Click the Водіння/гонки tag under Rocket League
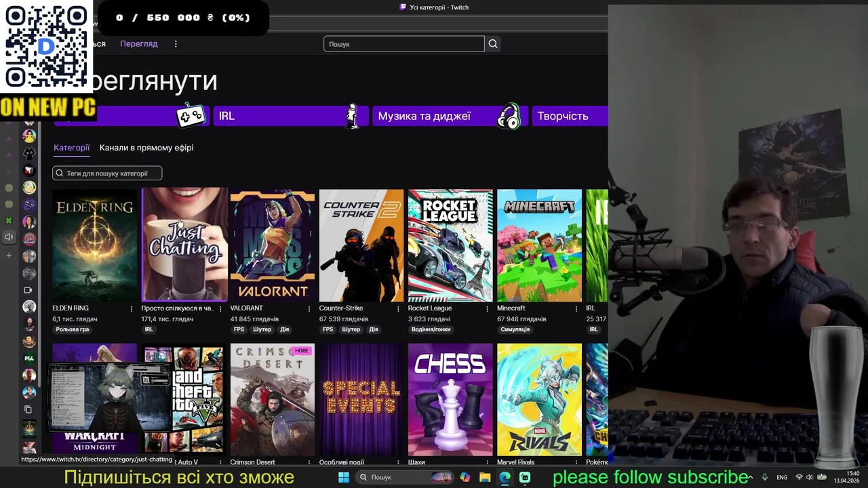868x488 pixels. pyautogui.click(x=431, y=330)
